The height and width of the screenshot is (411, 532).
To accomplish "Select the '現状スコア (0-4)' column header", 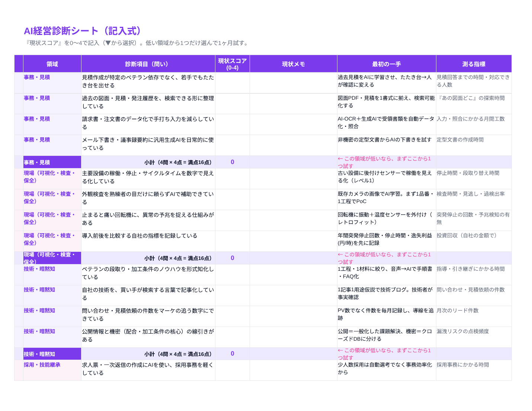I will [233, 64].
